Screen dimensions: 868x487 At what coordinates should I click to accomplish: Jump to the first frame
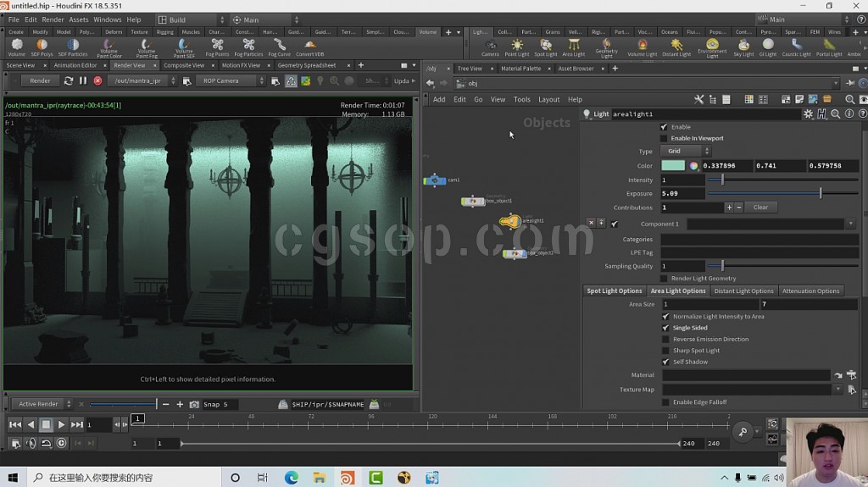[x=15, y=425]
